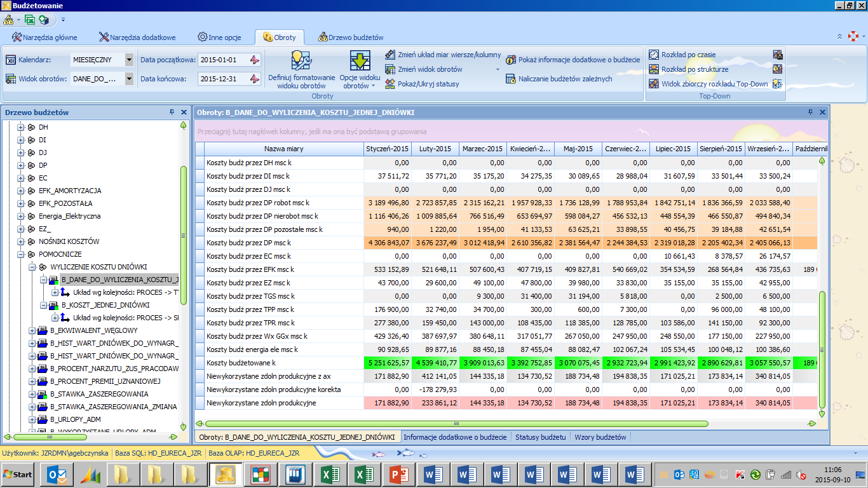Open Wzory budżetów bottom tab
Screen dimensions: 868x488
coord(600,437)
